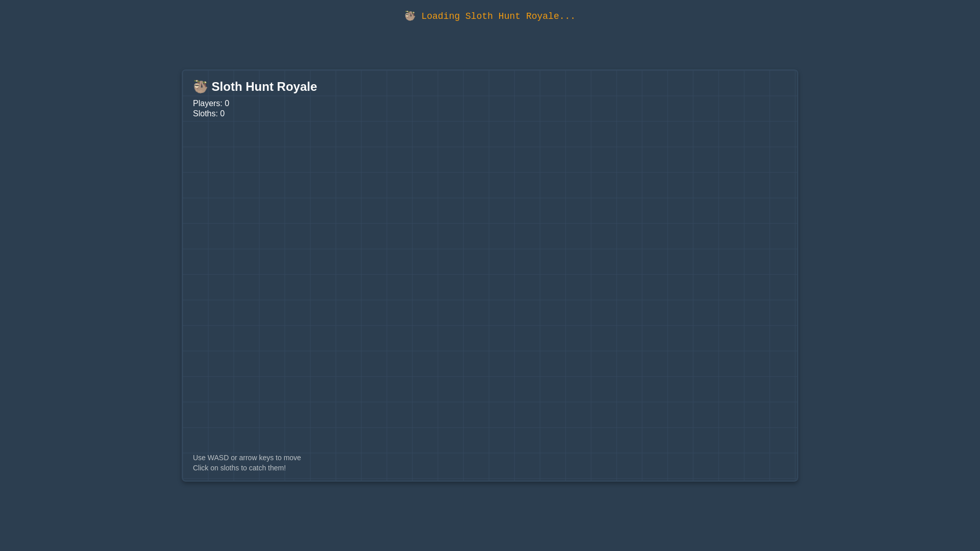Image resolution: width=980 pixels, height=551 pixels.
Task: Click the dark page background below the game panel
Action: pos(490,515)
